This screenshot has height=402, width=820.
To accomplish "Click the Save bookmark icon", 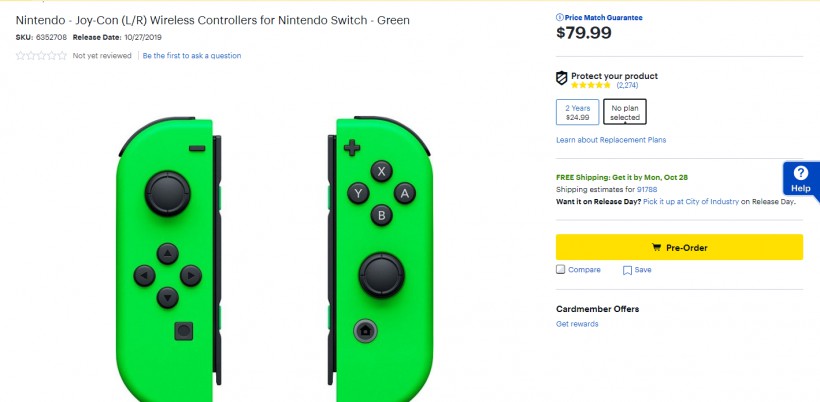I will point(627,270).
